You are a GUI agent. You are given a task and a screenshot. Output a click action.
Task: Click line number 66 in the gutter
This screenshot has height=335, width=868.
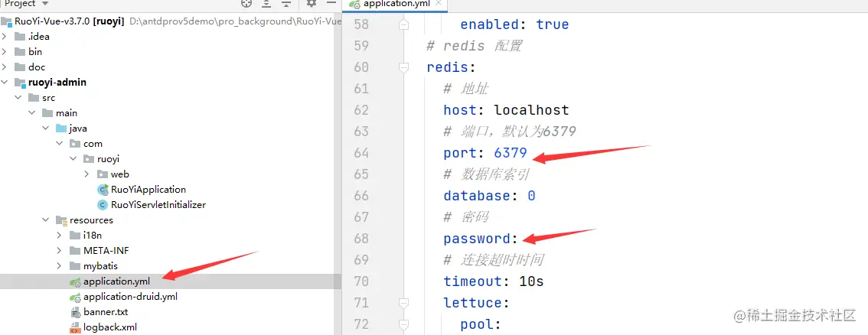click(361, 196)
